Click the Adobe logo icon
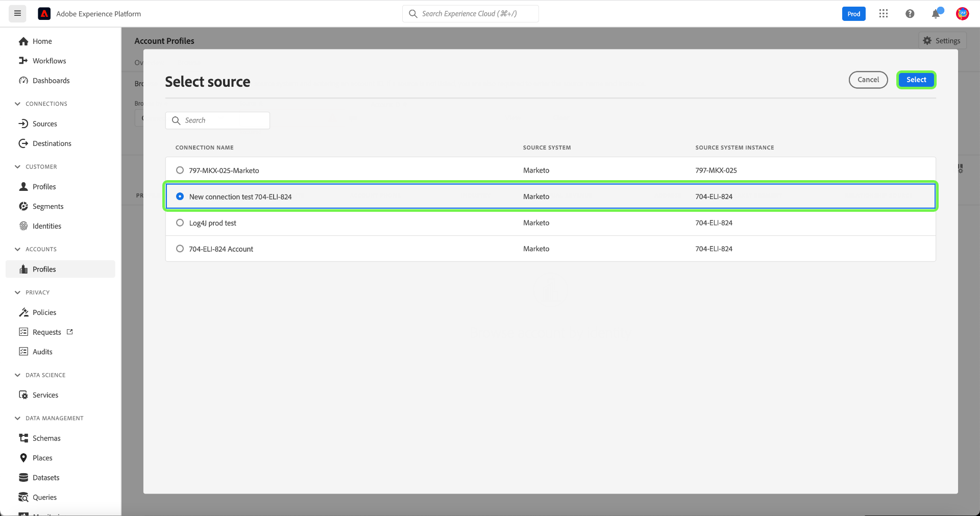 coord(44,14)
